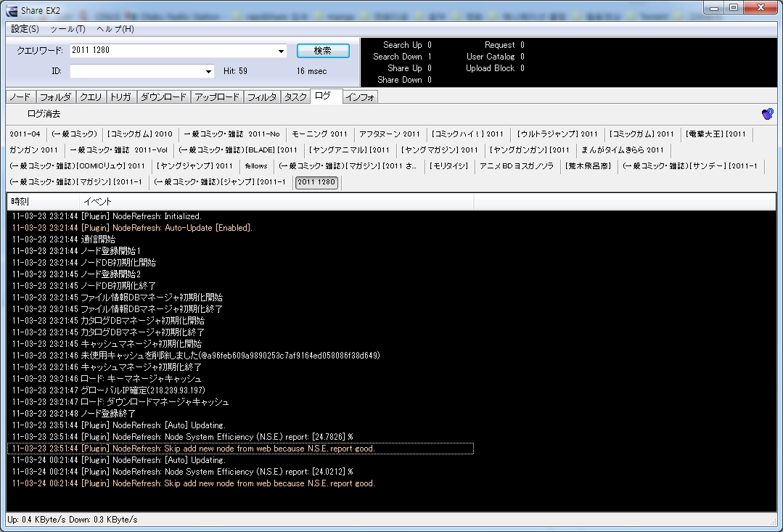Select the グローバルIP確定 log entry
This screenshot has width=783, height=532.
240,390
